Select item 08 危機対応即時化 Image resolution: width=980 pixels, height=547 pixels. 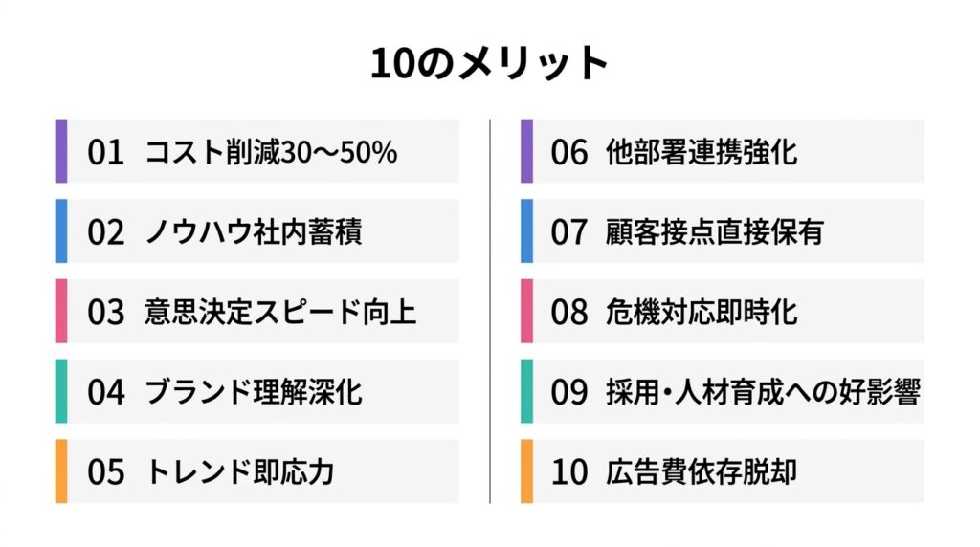(723, 311)
